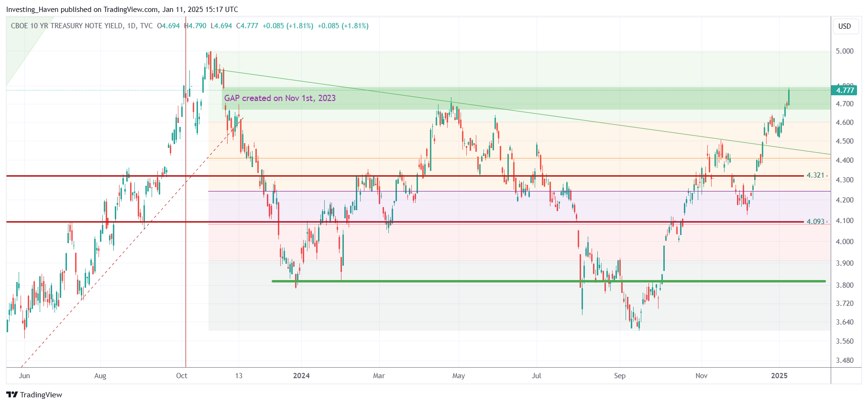The height and width of the screenshot is (405, 868).
Task: Click the chart title CBOE 10 YR TREASURY NOTE YIELD
Action: (67, 26)
